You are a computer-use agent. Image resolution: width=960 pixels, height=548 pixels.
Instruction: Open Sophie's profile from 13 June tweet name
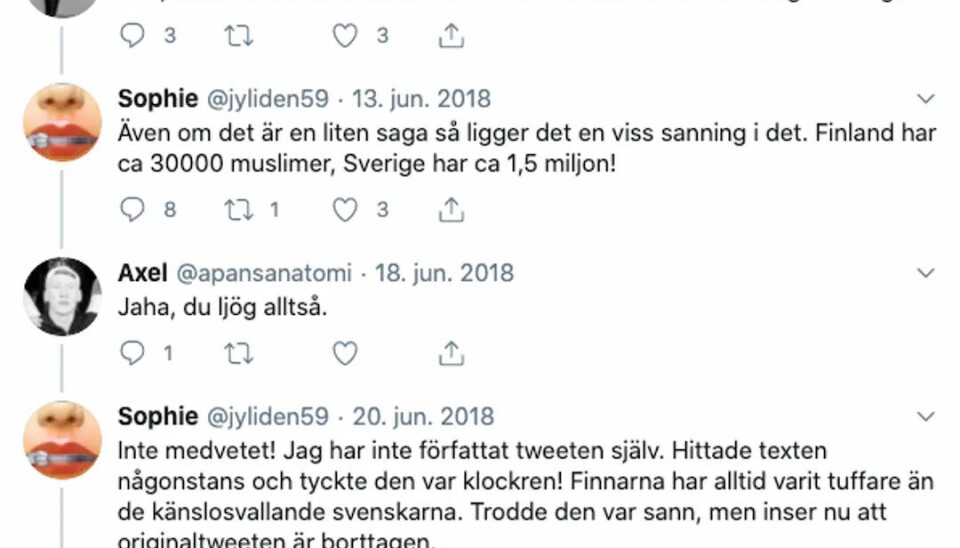pos(158,99)
